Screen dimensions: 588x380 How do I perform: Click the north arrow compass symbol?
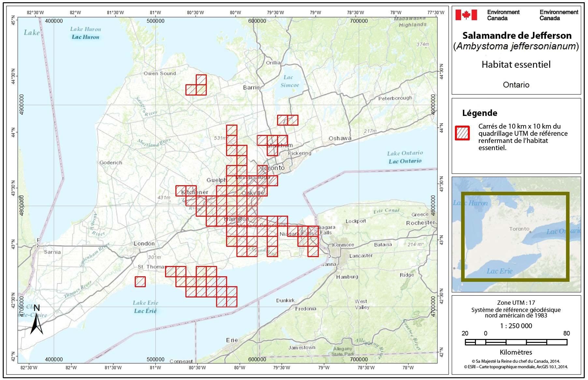(x=36, y=321)
